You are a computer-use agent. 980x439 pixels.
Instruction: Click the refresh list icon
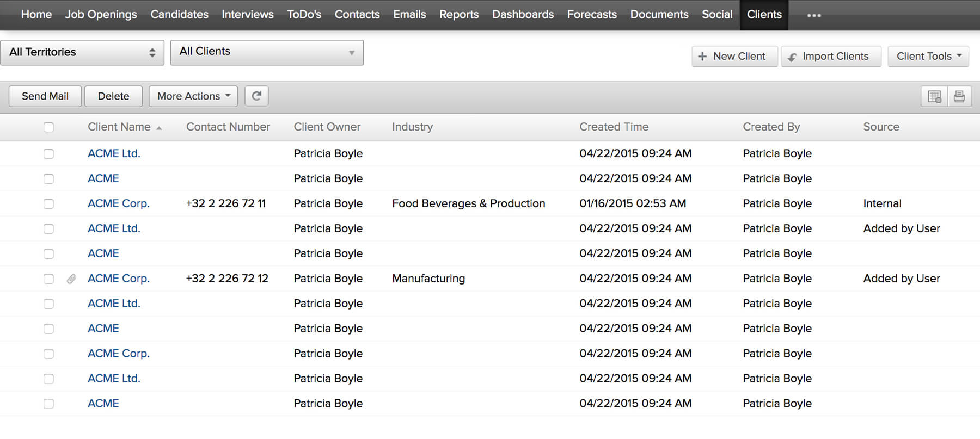(256, 96)
